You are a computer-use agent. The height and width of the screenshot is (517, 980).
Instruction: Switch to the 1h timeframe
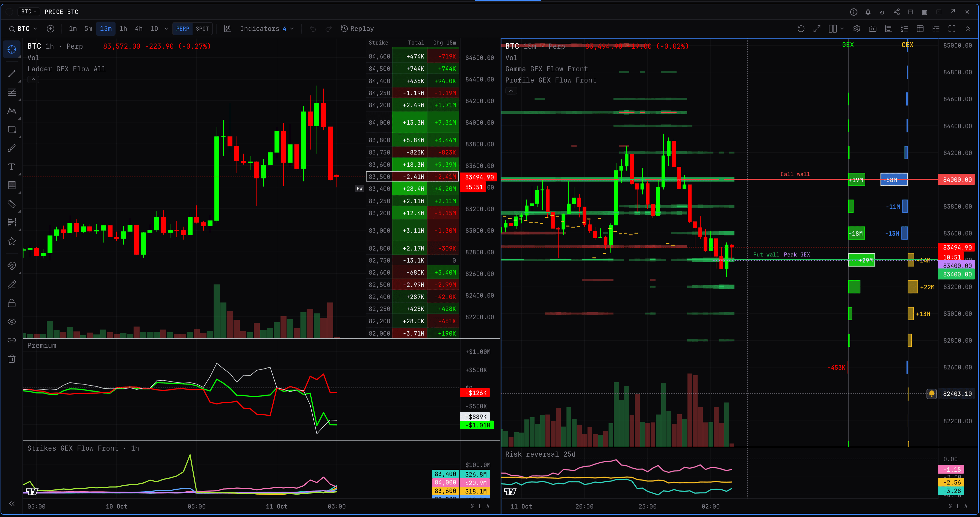pos(123,28)
